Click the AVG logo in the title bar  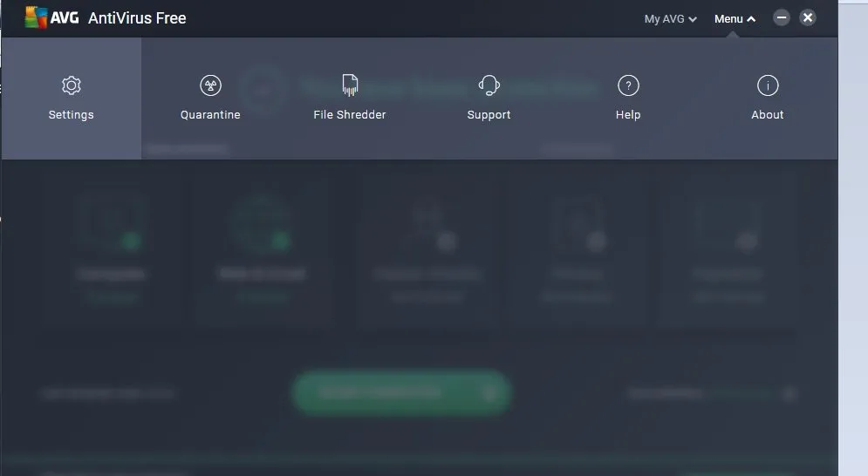(x=51, y=17)
